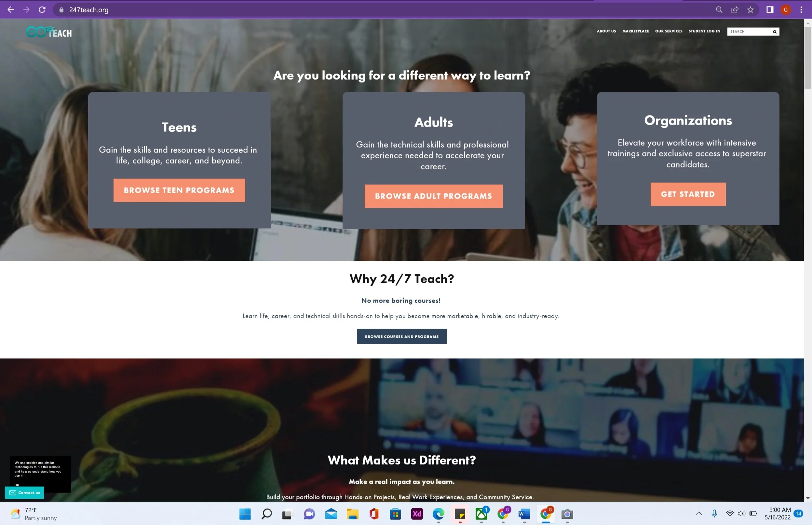Open Microsoft Word from the taskbar
Screen dimensions: 812x525
pos(524,514)
